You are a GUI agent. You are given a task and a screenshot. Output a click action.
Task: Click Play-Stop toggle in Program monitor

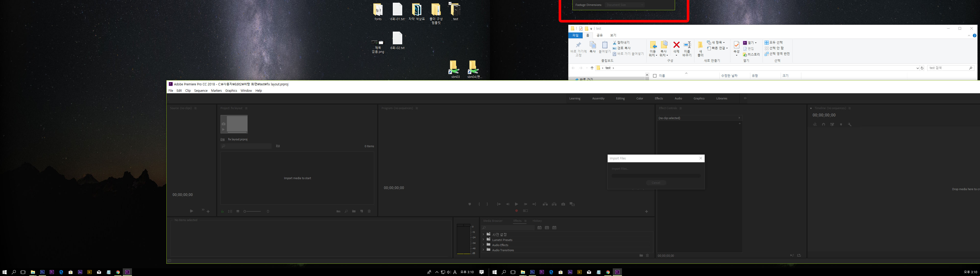(516, 204)
